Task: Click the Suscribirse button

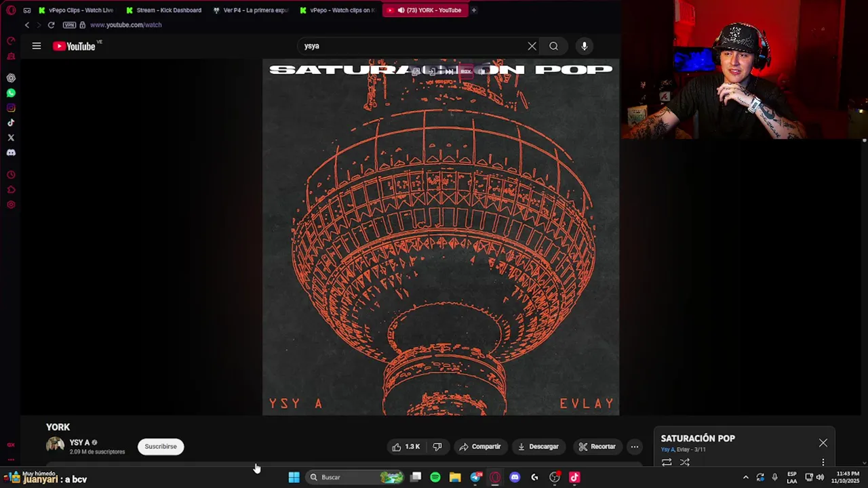Action: coord(161,447)
